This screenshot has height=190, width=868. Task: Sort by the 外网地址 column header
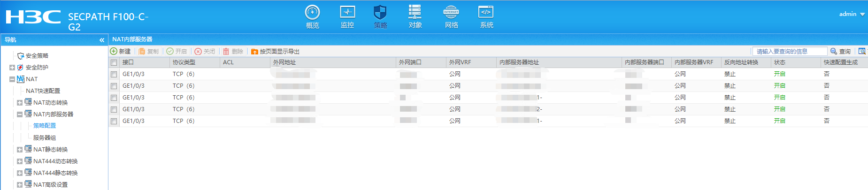(x=333, y=62)
